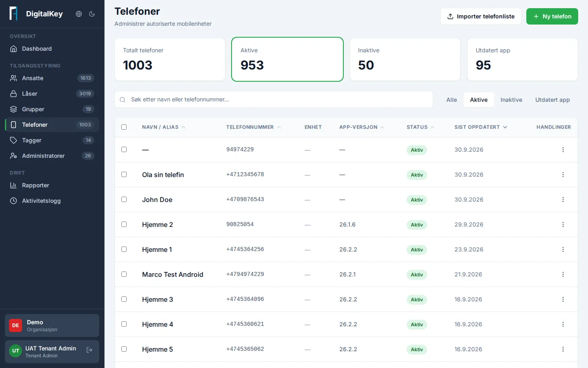588x368 pixels.
Task: Click Importer telefonliste button
Action: (481, 16)
